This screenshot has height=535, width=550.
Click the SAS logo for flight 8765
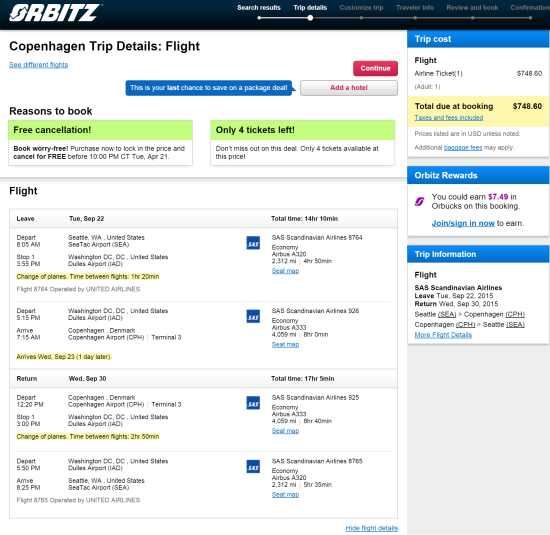click(x=253, y=467)
